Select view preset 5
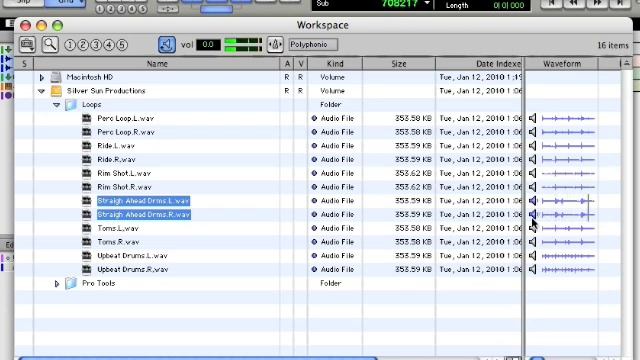Screen dimensions: 640x360 click(x=122, y=45)
